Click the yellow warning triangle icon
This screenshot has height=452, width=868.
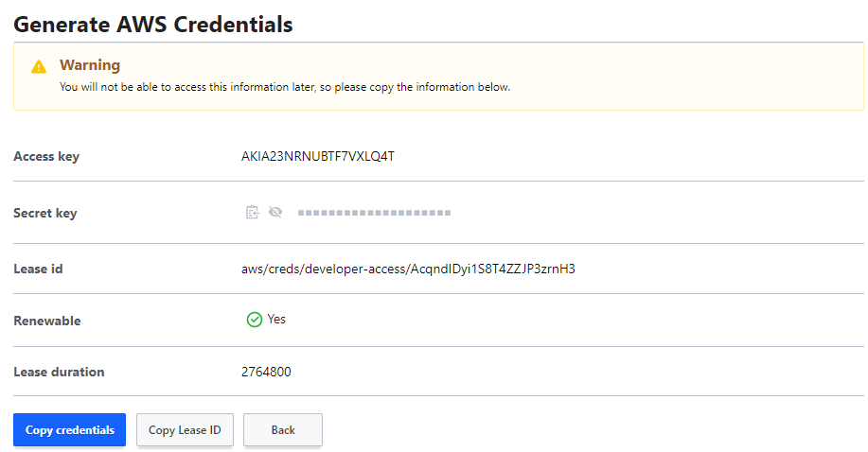click(x=39, y=67)
